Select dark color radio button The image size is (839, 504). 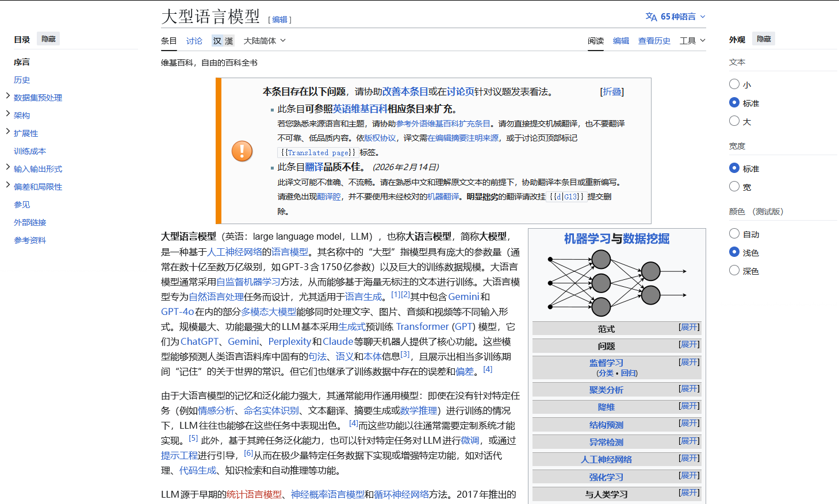click(734, 271)
